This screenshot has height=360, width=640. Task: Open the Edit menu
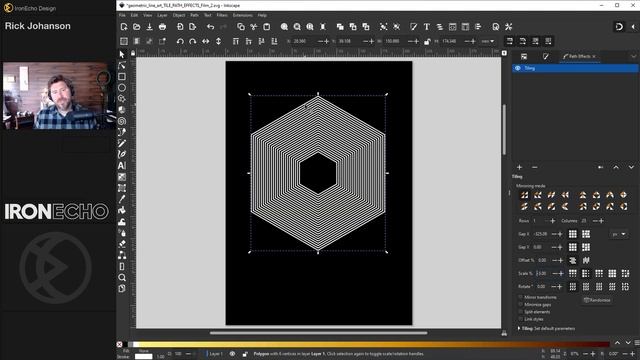(134, 15)
